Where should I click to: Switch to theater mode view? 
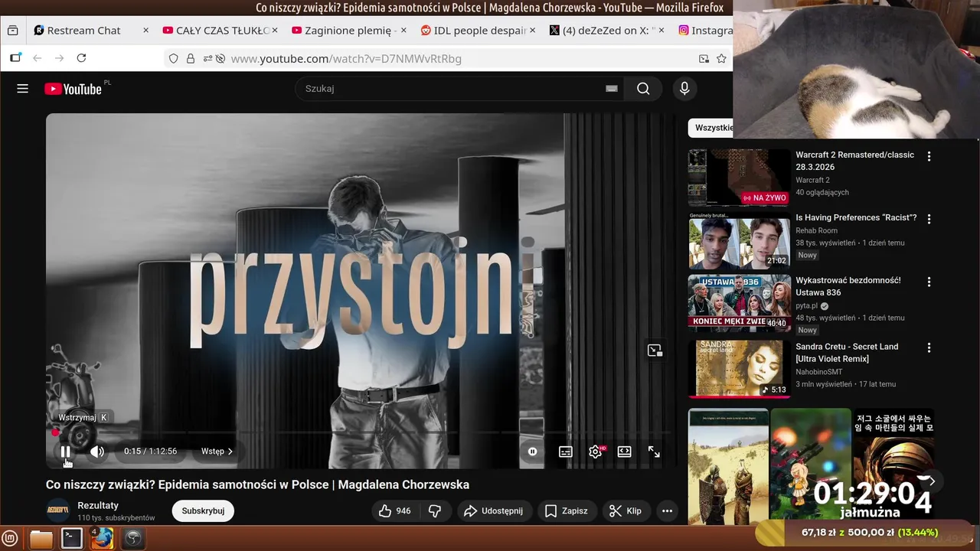coord(625,452)
